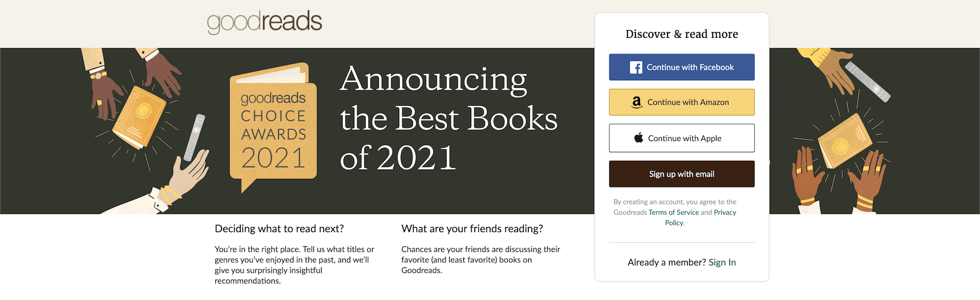Click the Already a member text
980x300 pixels.
pyautogui.click(x=667, y=262)
